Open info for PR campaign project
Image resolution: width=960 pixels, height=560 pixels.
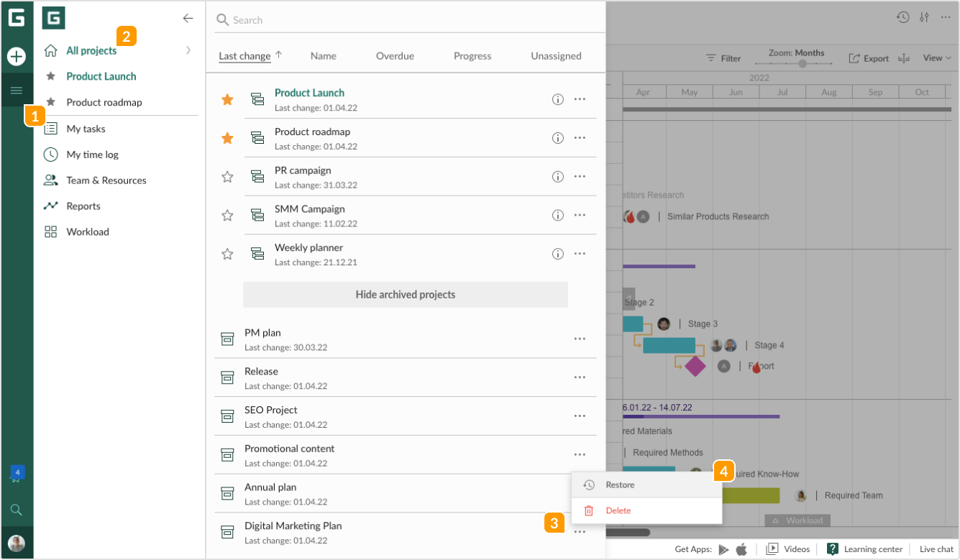(557, 177)
